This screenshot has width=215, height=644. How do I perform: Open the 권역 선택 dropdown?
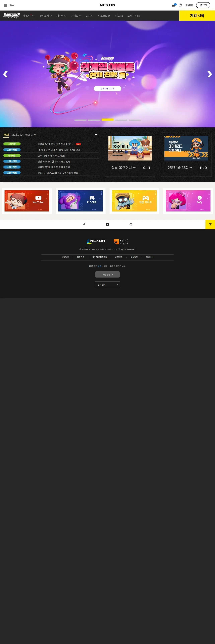(107, 285)
